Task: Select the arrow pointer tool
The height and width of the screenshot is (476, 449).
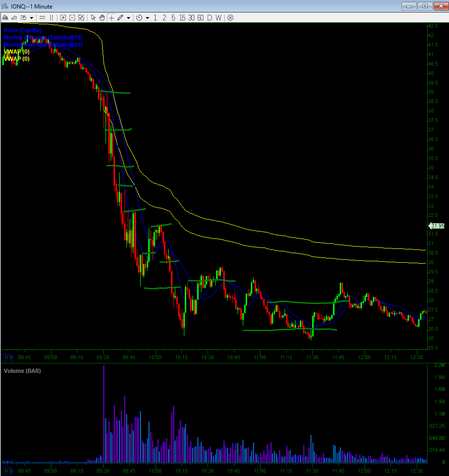Action: pos(93,18)
